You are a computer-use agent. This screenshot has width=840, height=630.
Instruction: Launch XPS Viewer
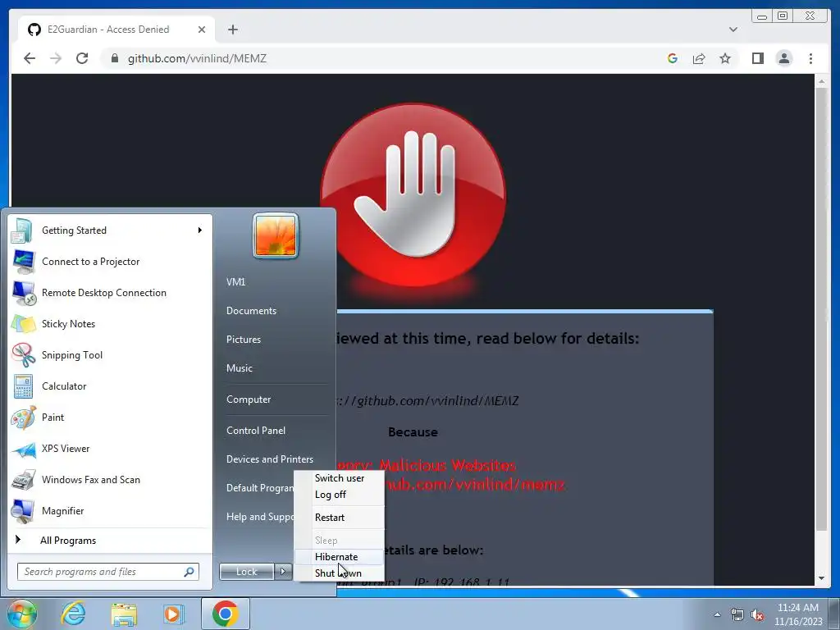tap(110, 449)
